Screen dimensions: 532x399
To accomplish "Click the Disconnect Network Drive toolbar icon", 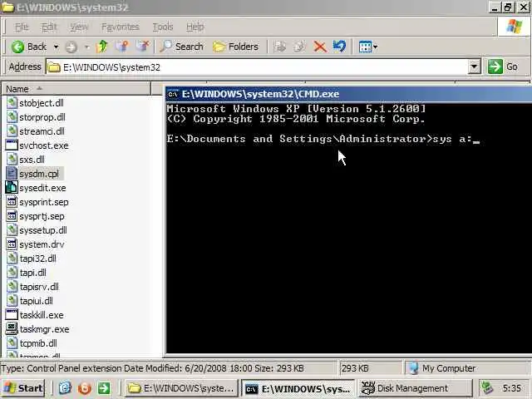I will 143,47.
